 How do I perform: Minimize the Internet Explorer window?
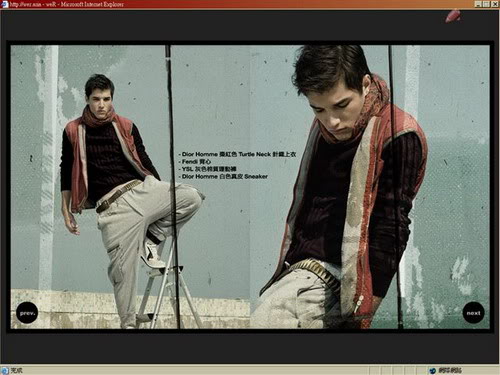pyautogui.click(x=478, y=4)
